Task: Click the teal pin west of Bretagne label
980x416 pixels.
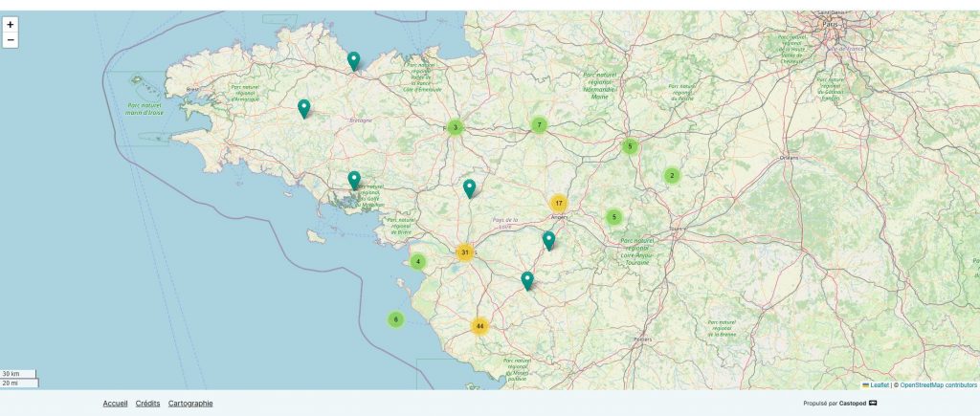Action: pyautogui.click(x=303, y=108)
